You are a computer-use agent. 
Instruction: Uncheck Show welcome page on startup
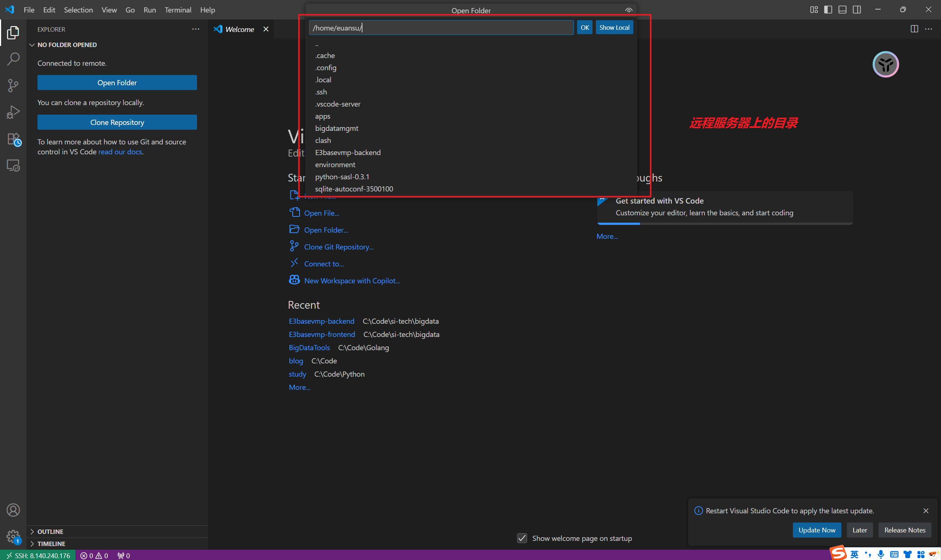tap(522, 538)
